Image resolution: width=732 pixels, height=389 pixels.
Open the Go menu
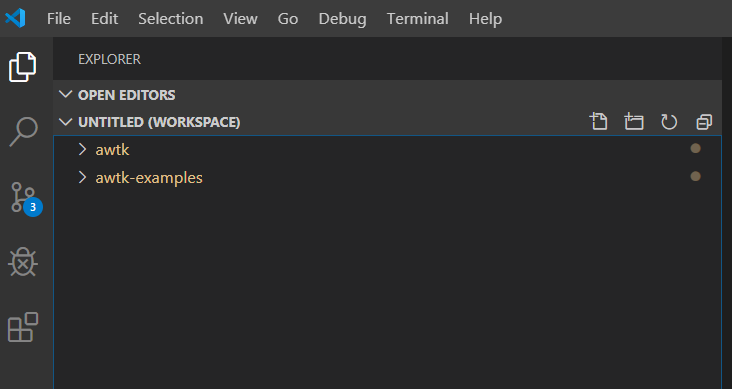point(288,19)
